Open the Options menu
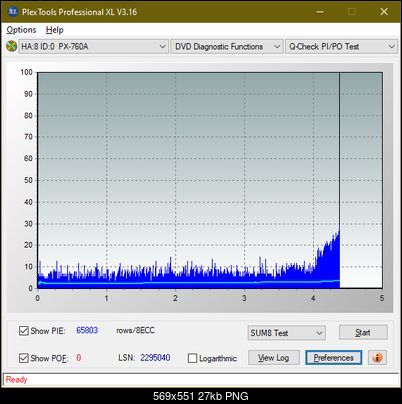Viewport: 402px width, 404px height. point(21,30)
